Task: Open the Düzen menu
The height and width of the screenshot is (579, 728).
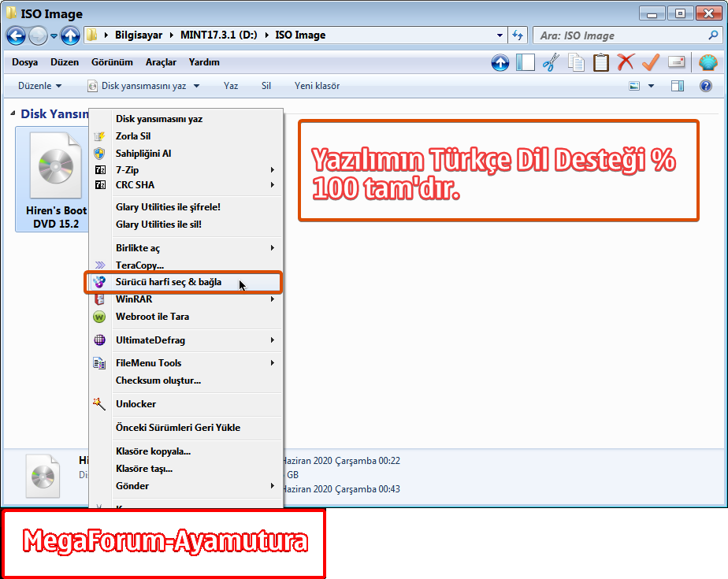Action: coord(65,62)
